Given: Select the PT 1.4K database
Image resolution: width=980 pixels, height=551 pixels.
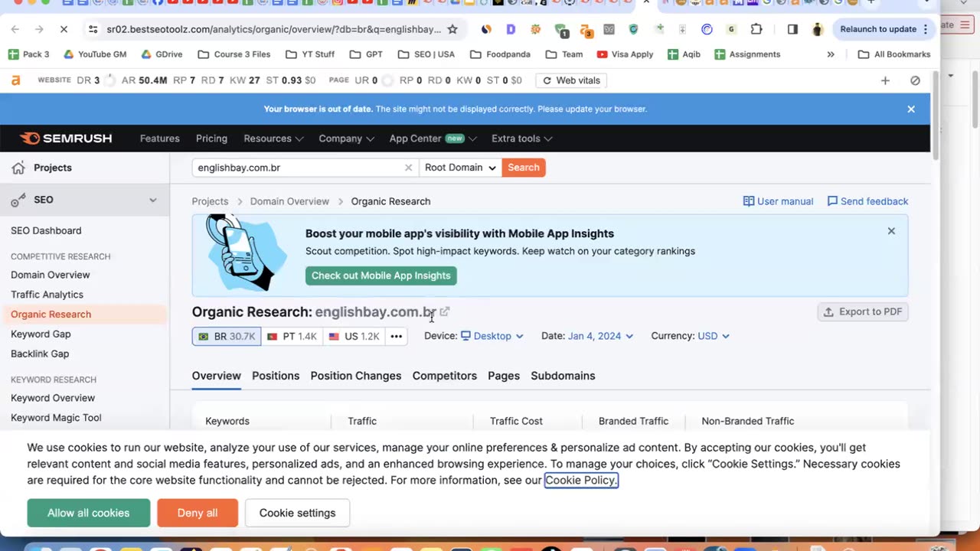Looking at the screenshot, I should [292, 336].
